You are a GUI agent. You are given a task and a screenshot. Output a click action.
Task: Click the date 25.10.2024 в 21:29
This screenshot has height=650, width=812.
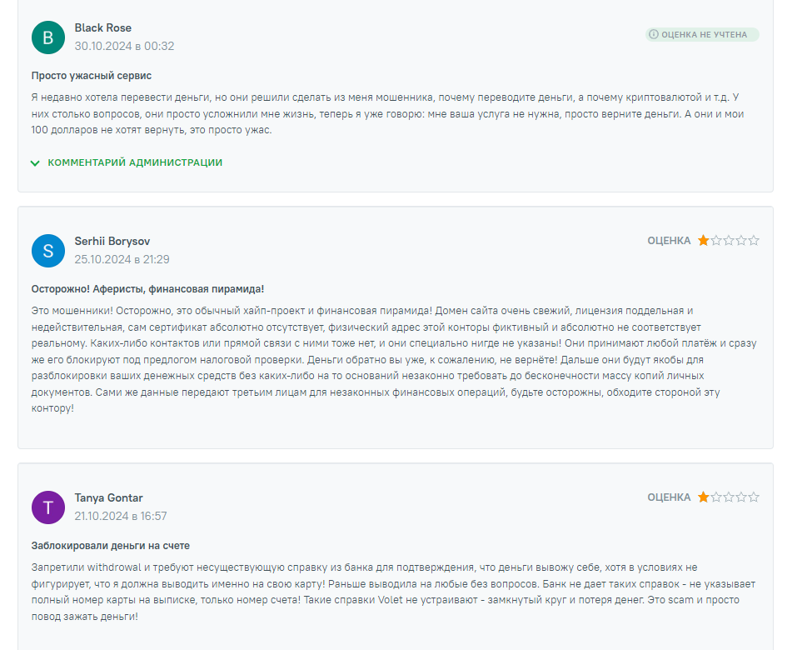coord(122,260)
